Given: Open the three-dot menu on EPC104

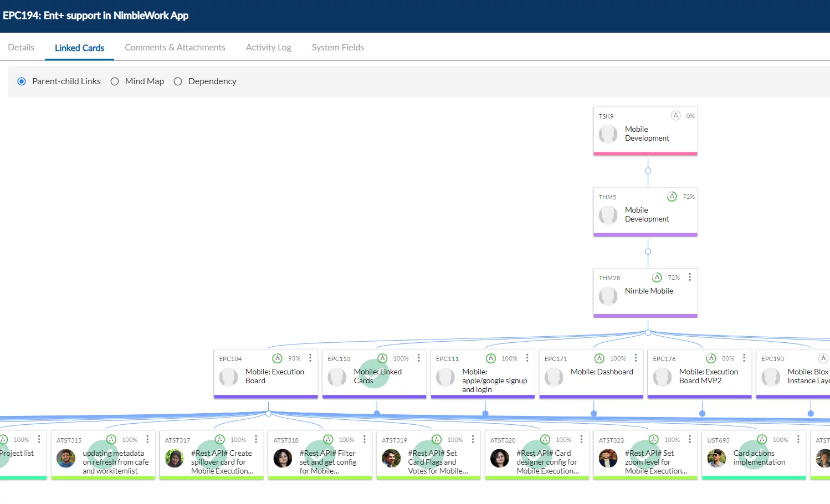Looking at the screenshot, I should (x=310, y=357).
